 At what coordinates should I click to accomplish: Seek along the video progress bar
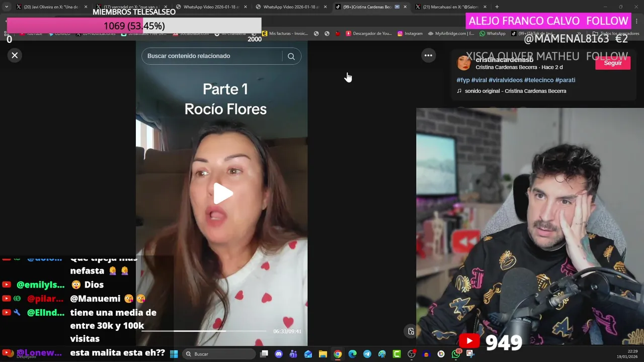[204, 331]
